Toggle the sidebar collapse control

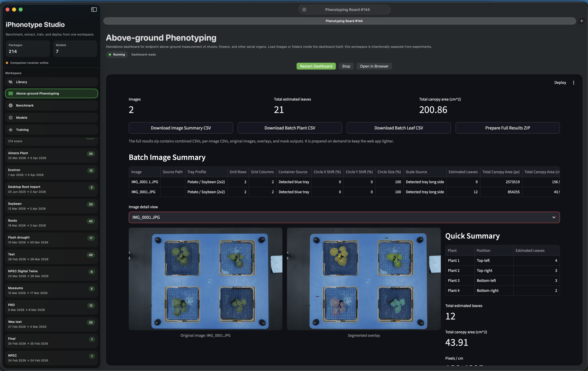point(94,9)
